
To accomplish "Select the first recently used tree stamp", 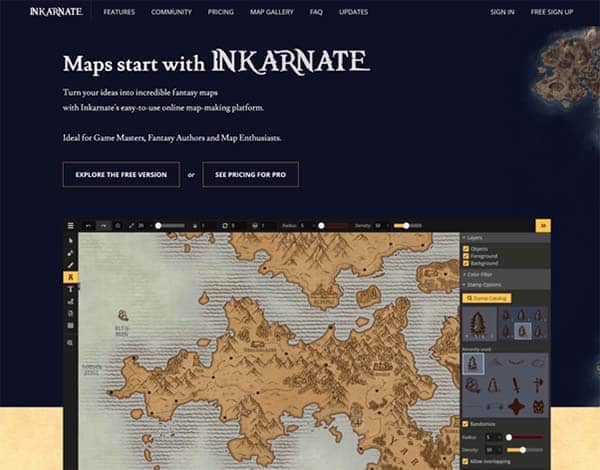I will point(473,363).
